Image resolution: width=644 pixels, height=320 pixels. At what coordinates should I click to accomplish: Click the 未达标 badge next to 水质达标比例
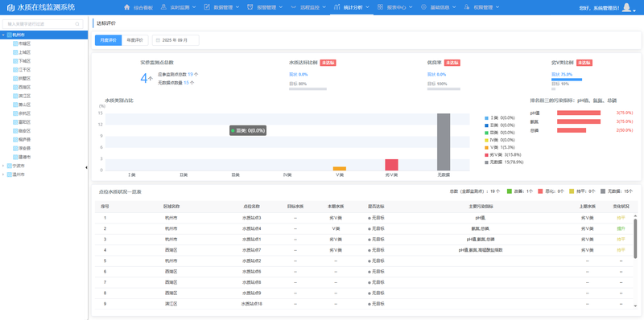(328, 63)
